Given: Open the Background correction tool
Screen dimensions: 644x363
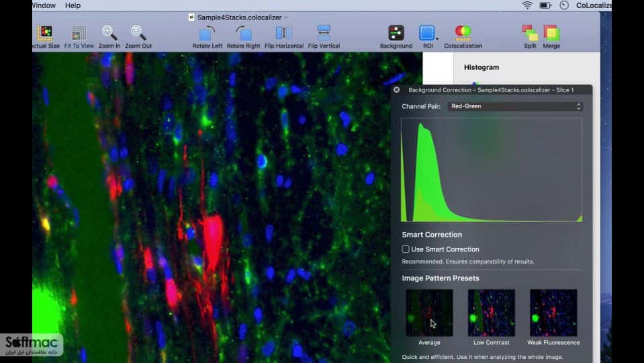Looking at the screenshot, I should point(396,33).
